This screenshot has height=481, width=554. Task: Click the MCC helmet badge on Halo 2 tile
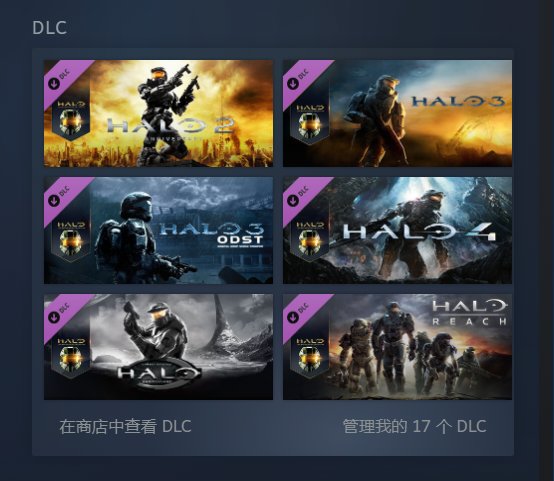(x=71, y=119)
